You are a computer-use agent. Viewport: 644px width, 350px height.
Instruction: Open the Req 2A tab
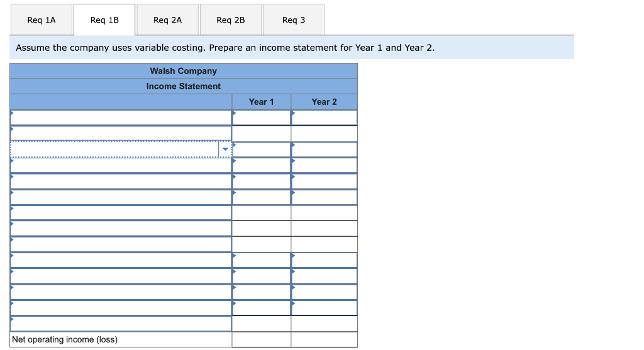167,19
